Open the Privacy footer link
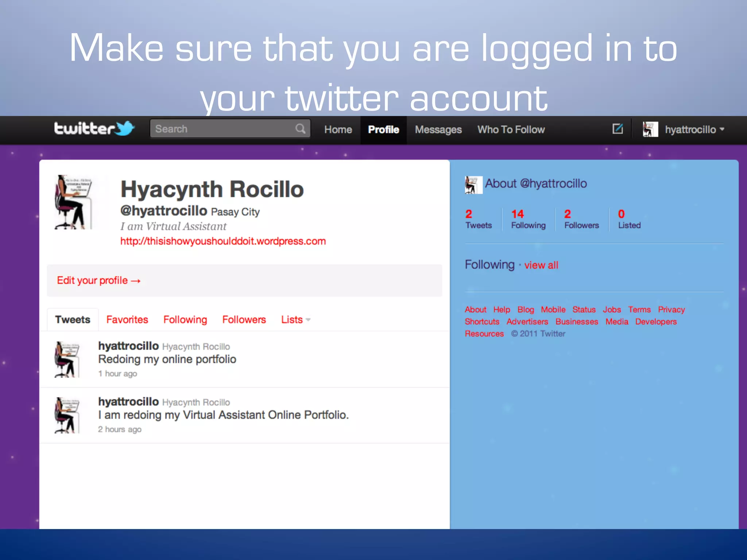Viewport: 747px width, 560px height. pos(671,310)
